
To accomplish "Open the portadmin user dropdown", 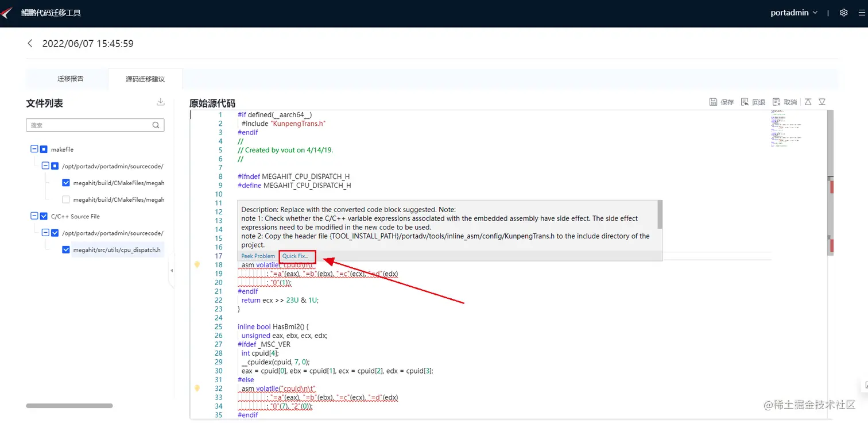I will tap(794, 13).
